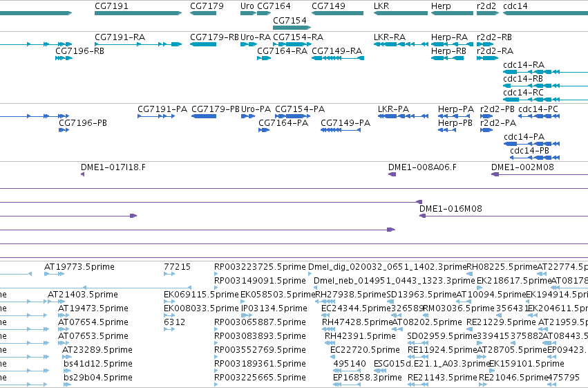
Task: Select the RH42391.5prime EST
Action: 330,344
